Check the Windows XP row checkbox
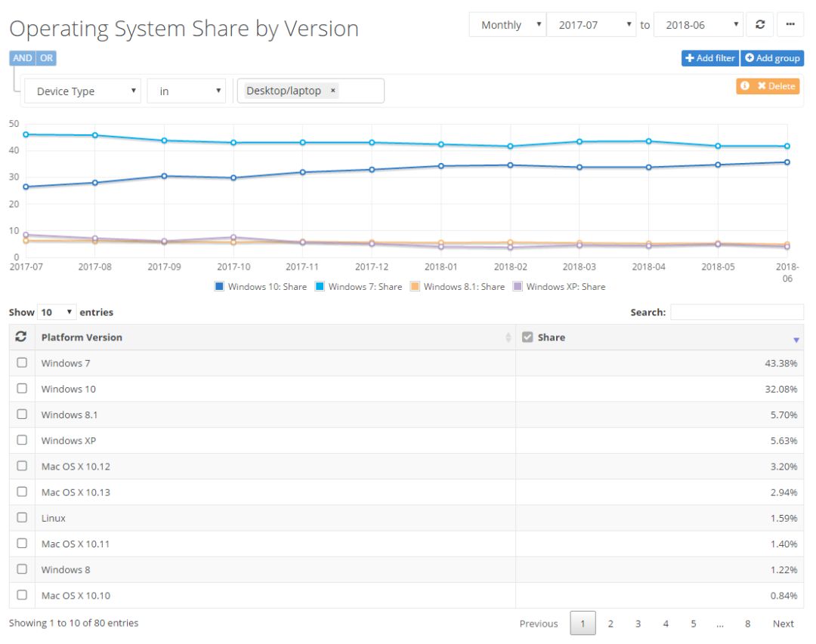This screenshot has width=816, height=644. (22, 440)
